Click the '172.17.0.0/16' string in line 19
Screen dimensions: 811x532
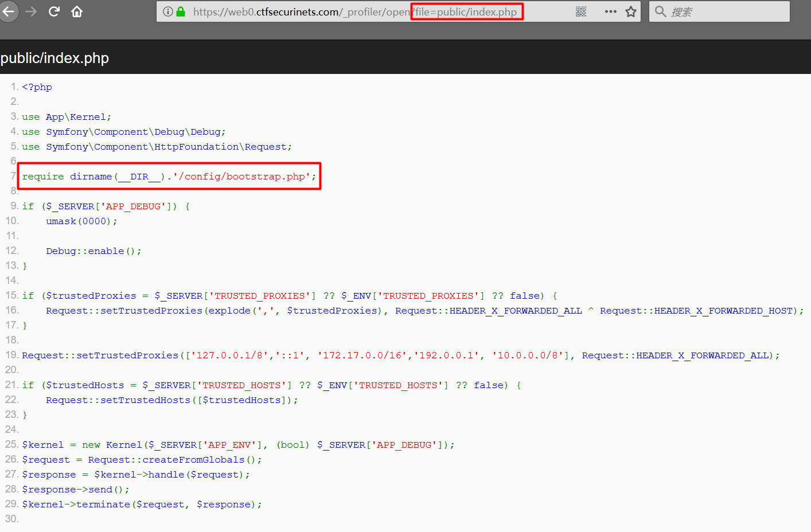tap(363, 355)
